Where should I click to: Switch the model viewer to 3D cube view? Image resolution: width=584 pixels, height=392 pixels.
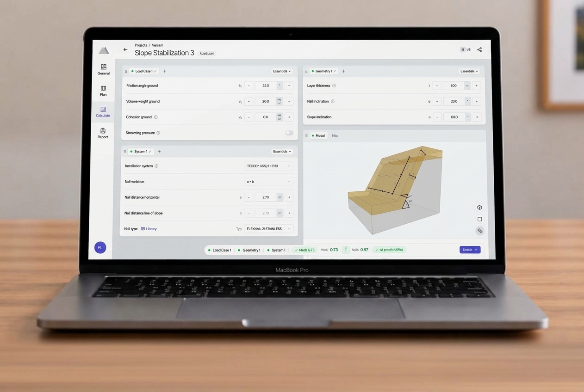pos(479,208)
